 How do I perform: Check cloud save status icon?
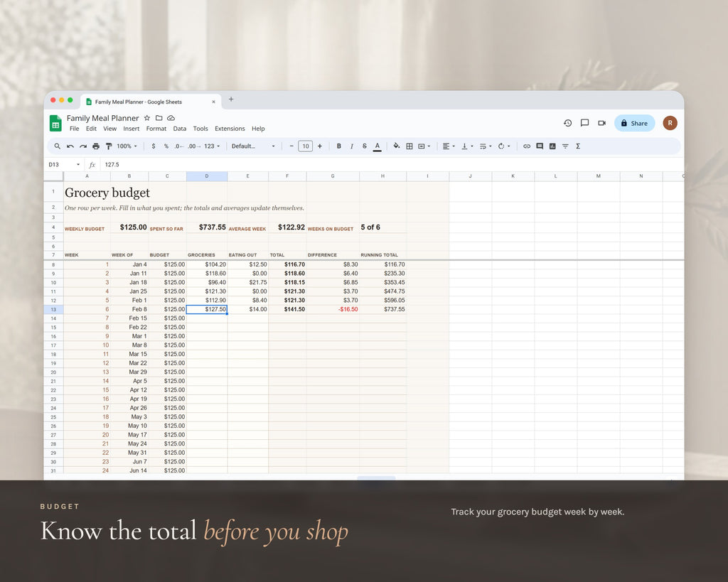coord(171,118)
